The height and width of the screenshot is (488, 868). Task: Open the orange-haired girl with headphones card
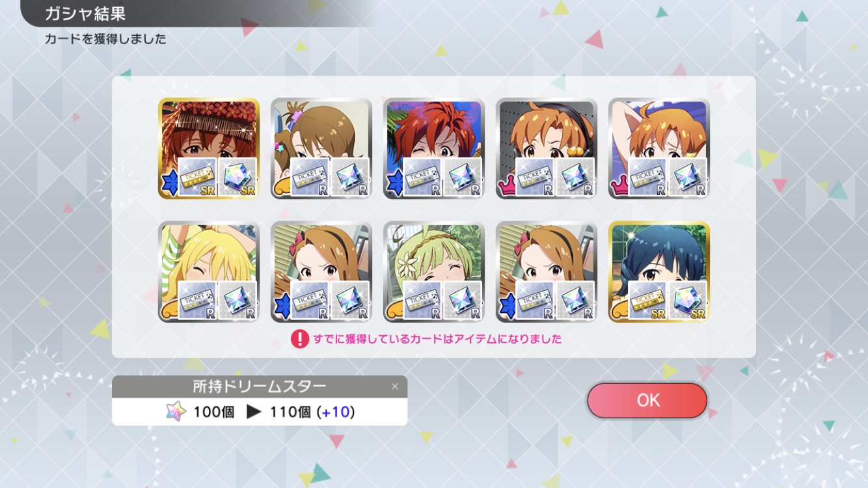tap(547, 148)
